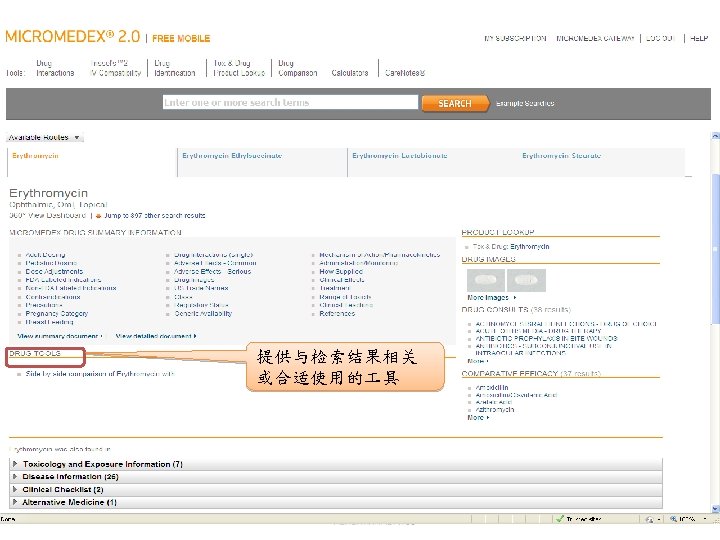This screenshot has width=720, height=540.
Task: Open the Example Searches link
Action: point(525,103)
